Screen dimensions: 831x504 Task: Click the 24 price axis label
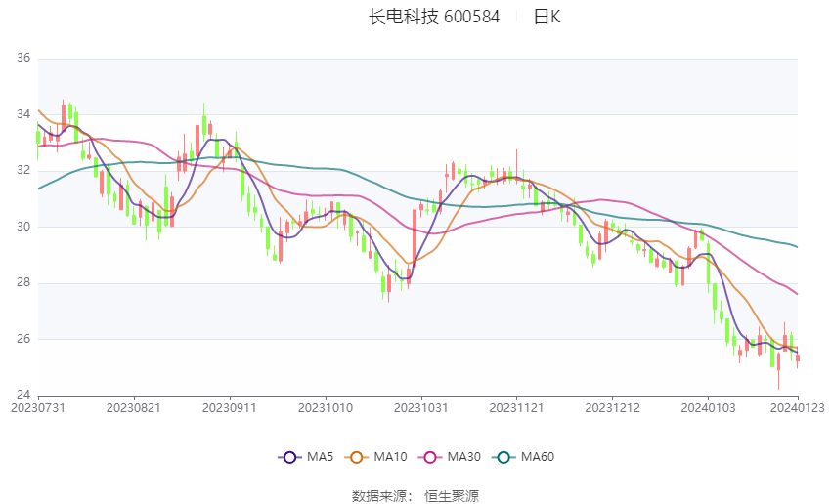23,395
